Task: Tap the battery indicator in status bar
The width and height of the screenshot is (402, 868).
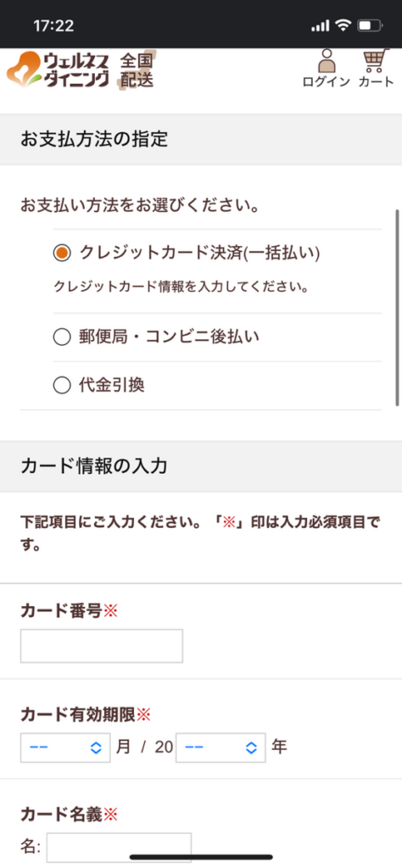Action: (x=370, y=25)
